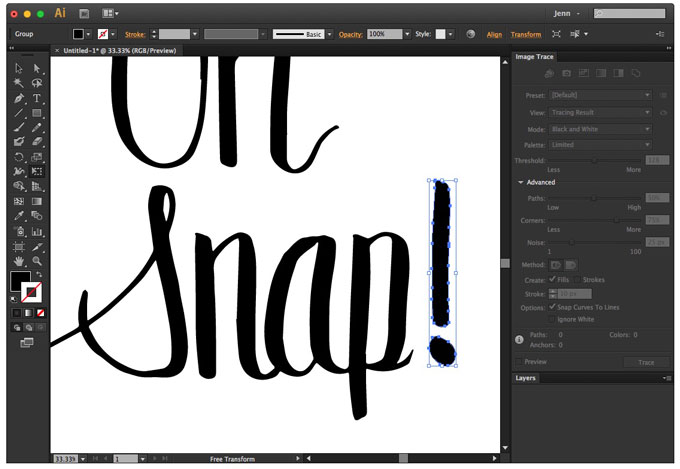
Task: Select the Free Transform tool
Action: (x=37, y=171)
